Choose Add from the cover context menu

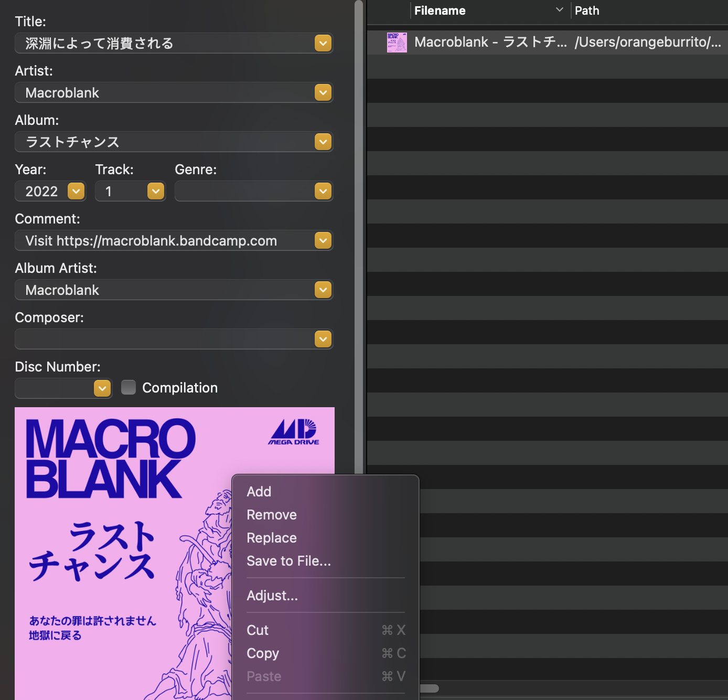(259, 492)
